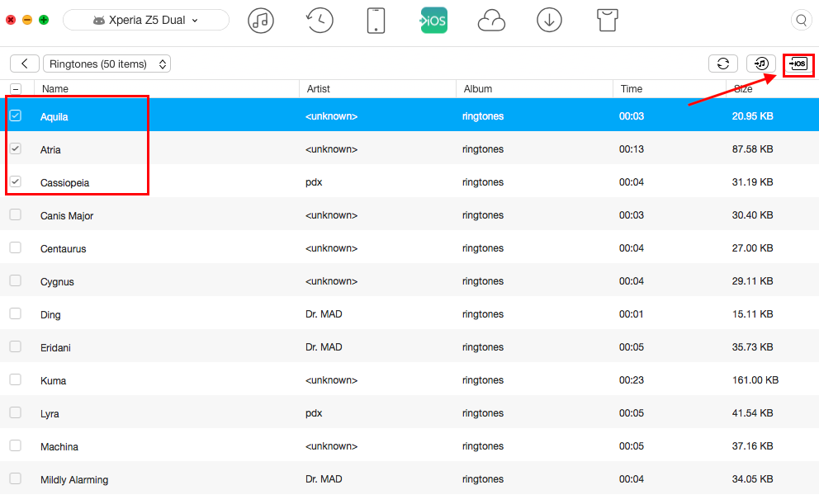819x504 pixels.
Task: Uncheck the Aquila ringtone checkbox
Action: point(16,115)
